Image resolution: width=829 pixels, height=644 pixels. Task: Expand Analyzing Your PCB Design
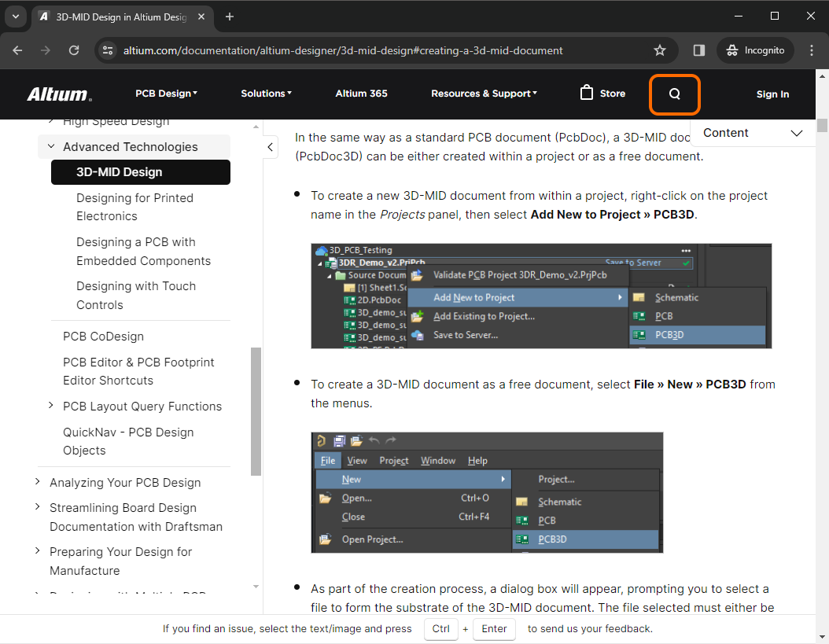pyautogui.click(x=37, y=482)
